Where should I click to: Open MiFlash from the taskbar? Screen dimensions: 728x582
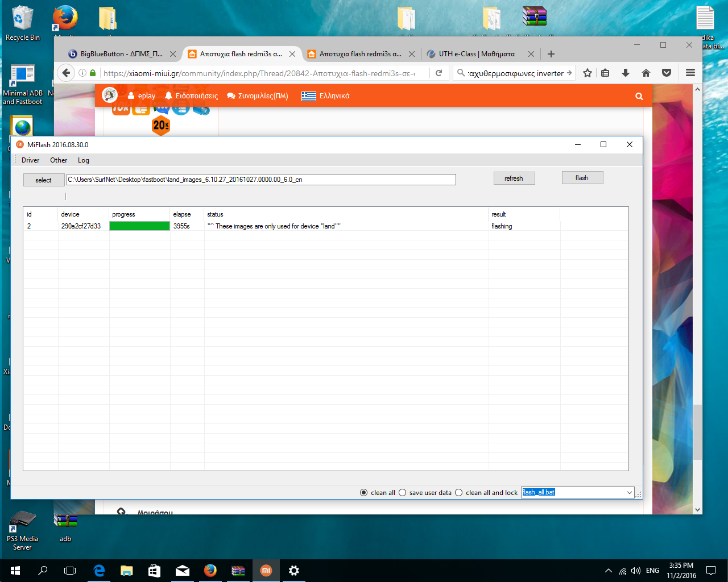point(266,571)
